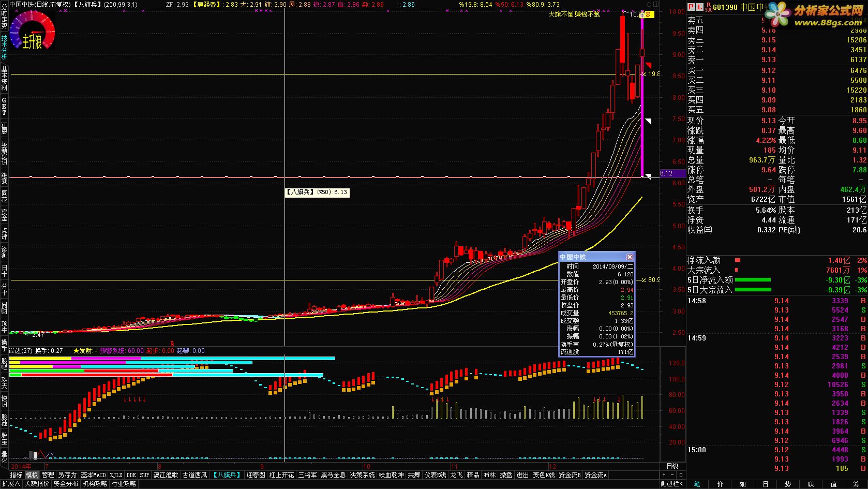This screenshot has height=489, width=868.
Task: Click the reset zero button
Action: pos(681,475)
